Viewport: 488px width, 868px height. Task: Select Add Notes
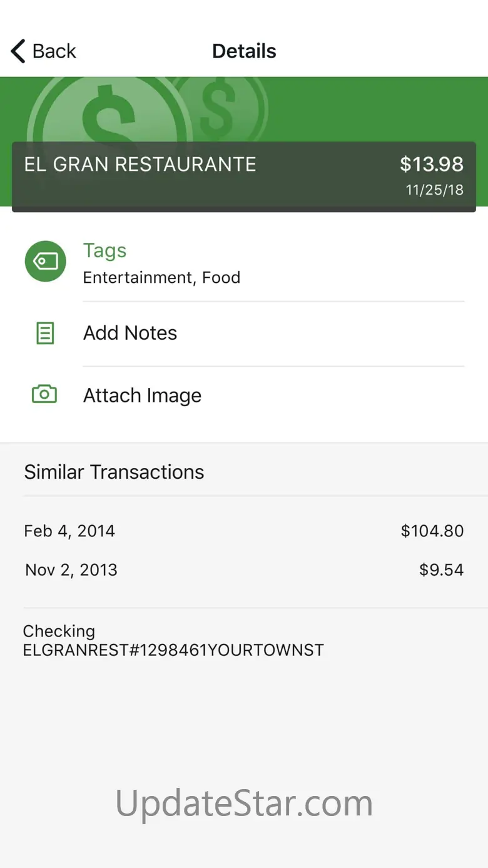click(x=244, y=333)
